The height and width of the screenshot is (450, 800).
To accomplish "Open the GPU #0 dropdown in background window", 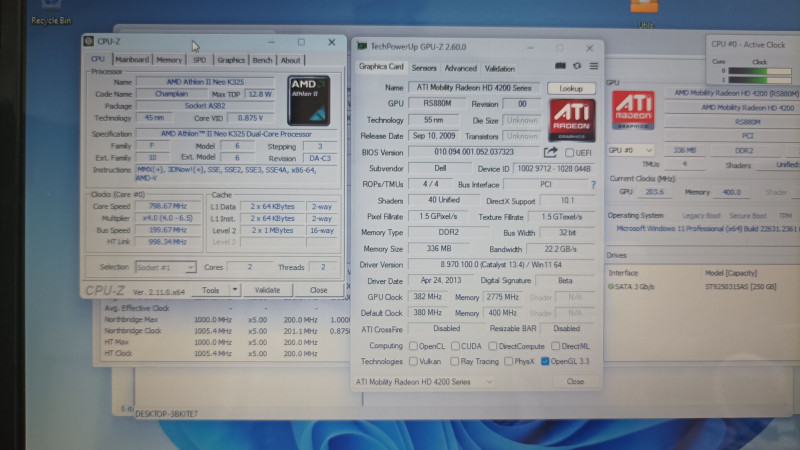I will [x=631, y=151].
